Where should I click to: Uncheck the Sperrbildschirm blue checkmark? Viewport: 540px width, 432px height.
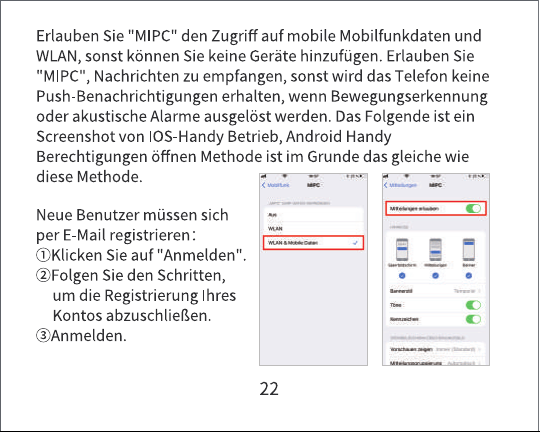[x=402, y=276]
